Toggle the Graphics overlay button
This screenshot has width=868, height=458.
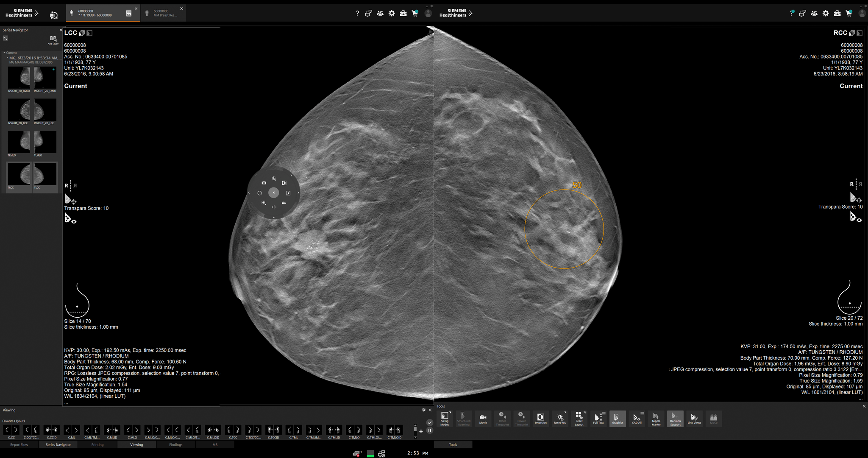pos(618,419)
